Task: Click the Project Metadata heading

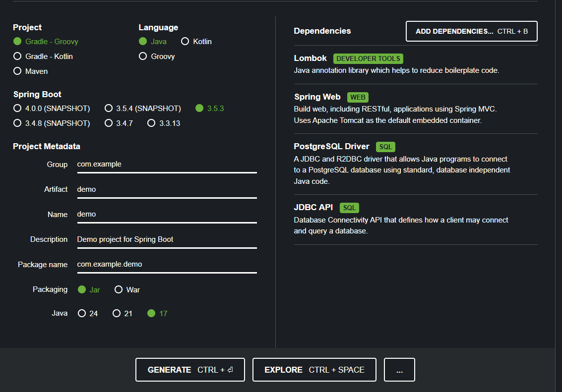Action: (x=47, y=146)
